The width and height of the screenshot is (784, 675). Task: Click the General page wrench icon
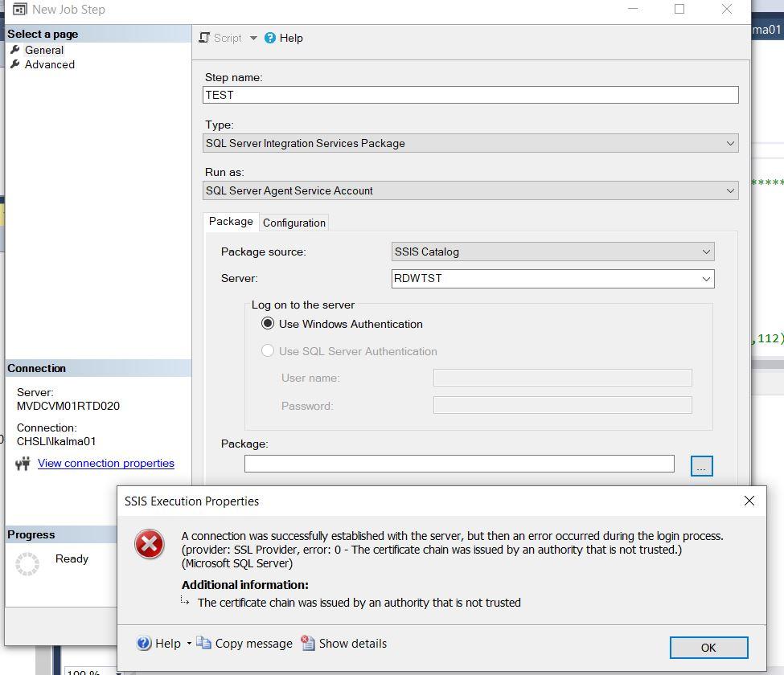[x=15, y=50]
